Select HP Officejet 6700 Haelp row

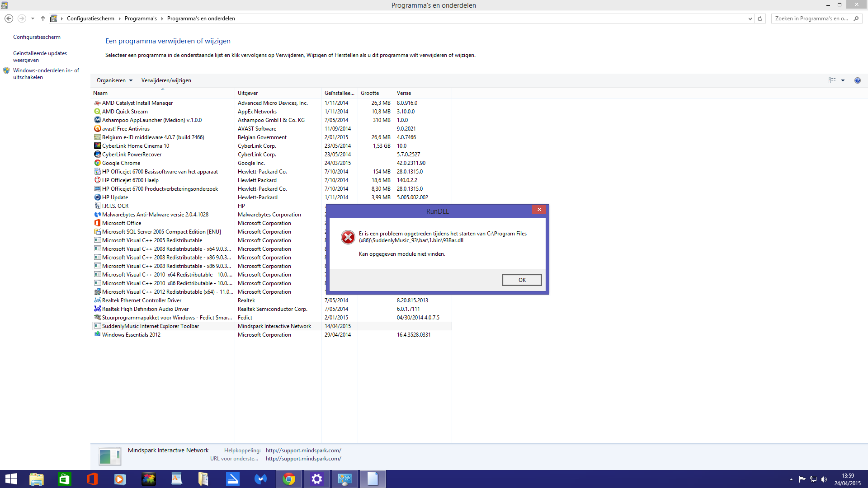click(271, 180)
